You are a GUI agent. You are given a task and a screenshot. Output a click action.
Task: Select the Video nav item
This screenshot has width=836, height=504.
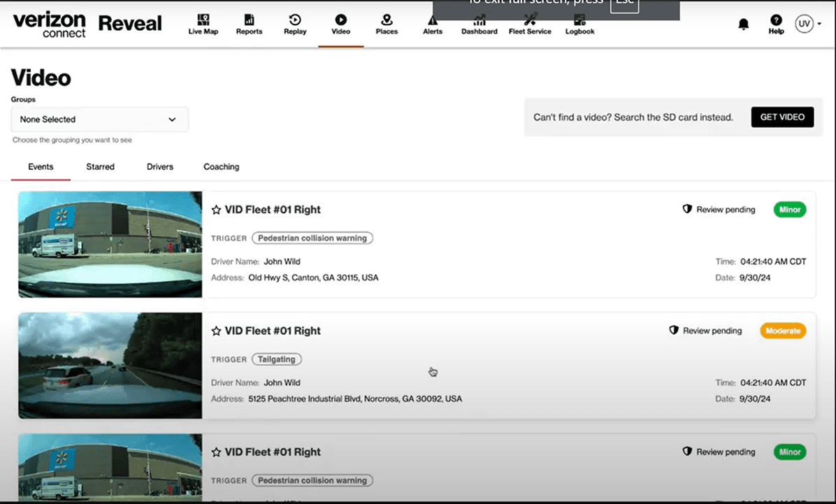[340, 24]
